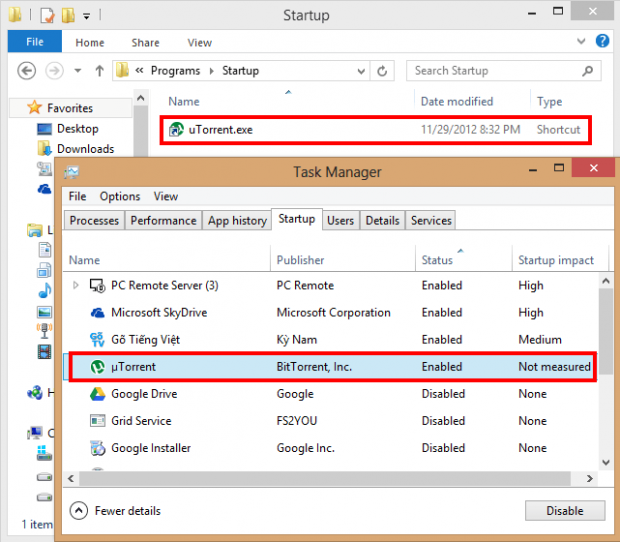Go up one folder level with Up arrow
This screenshot has width=620, height=542.
pos(99,71)
